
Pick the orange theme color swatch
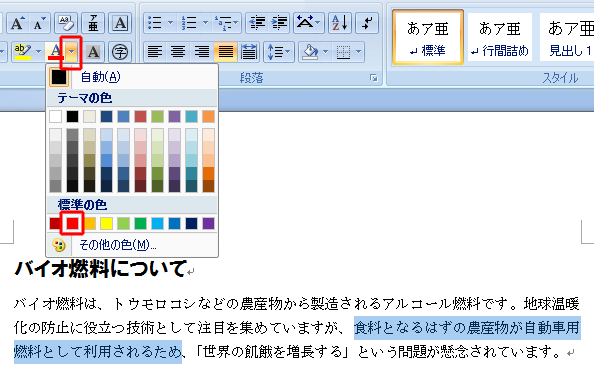208,116
